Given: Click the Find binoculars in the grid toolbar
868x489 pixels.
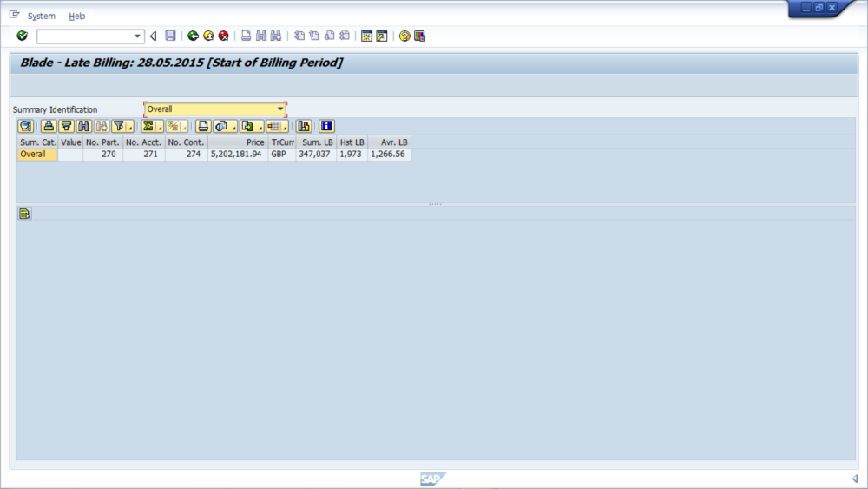Looking at the screenshot, I should point(83,126).
